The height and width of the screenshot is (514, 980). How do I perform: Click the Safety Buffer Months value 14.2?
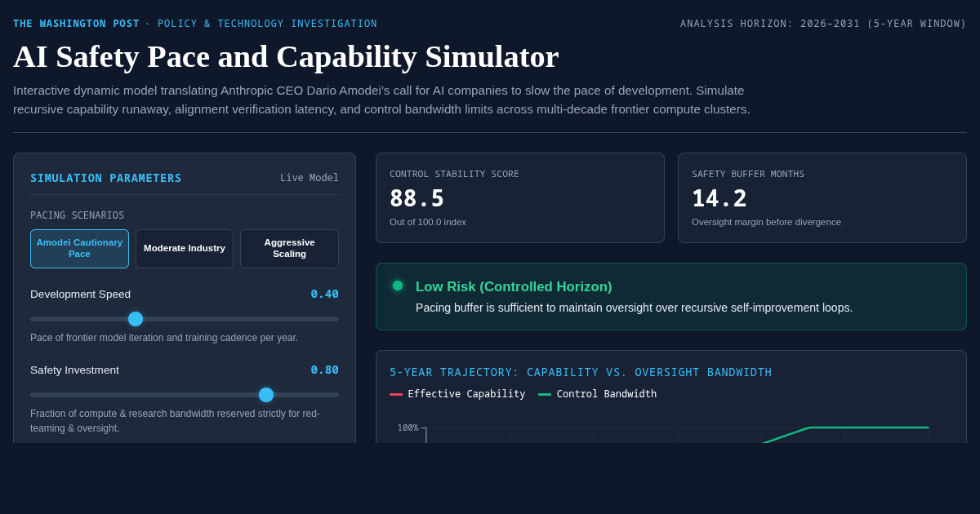coord(719,198)
